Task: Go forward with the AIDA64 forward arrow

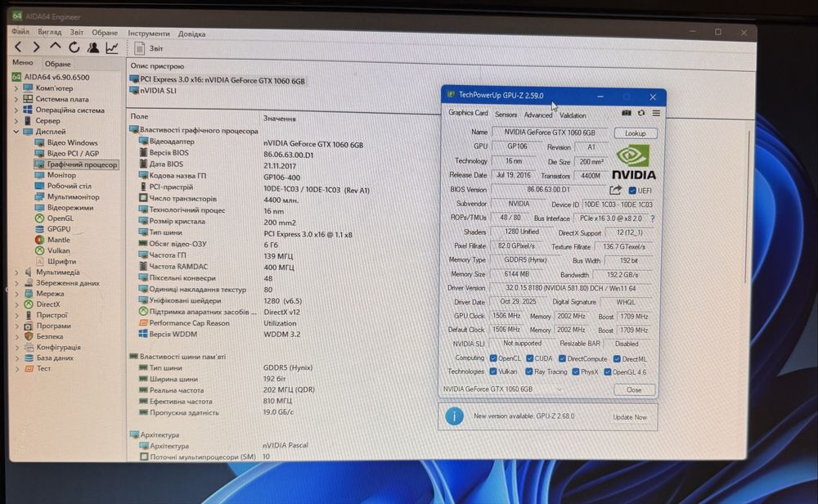Action: (x=36, y=47)
